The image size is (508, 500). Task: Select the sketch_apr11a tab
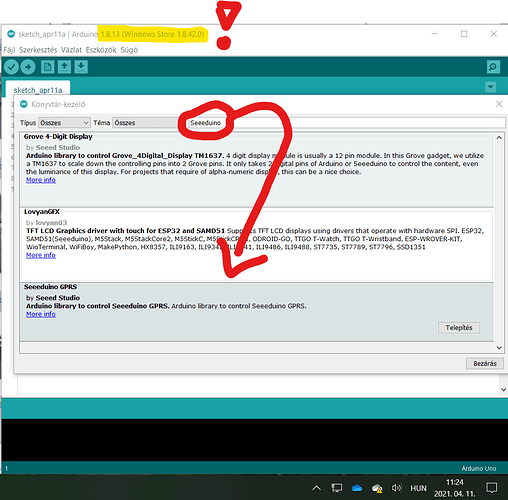(38, 90)
